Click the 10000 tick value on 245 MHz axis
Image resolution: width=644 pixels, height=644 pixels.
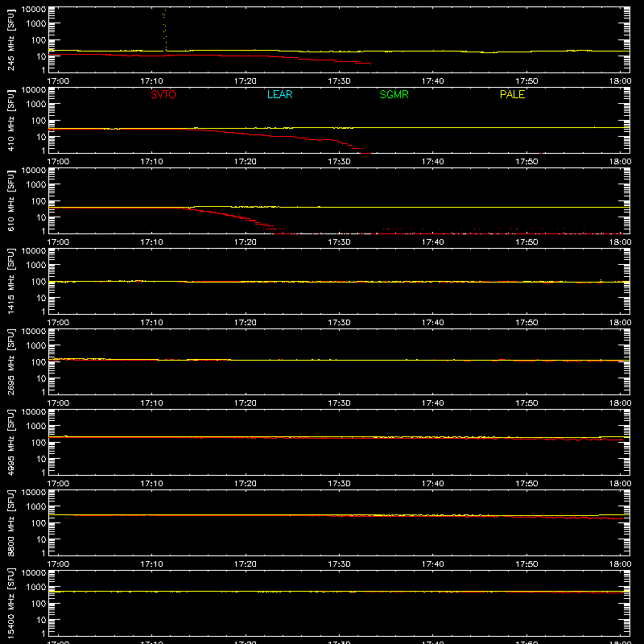tap(34, 10)
